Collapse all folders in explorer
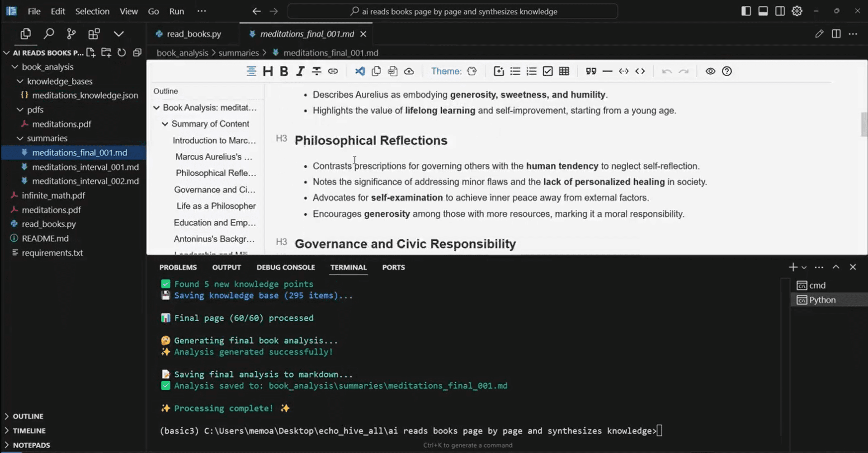 137,52
